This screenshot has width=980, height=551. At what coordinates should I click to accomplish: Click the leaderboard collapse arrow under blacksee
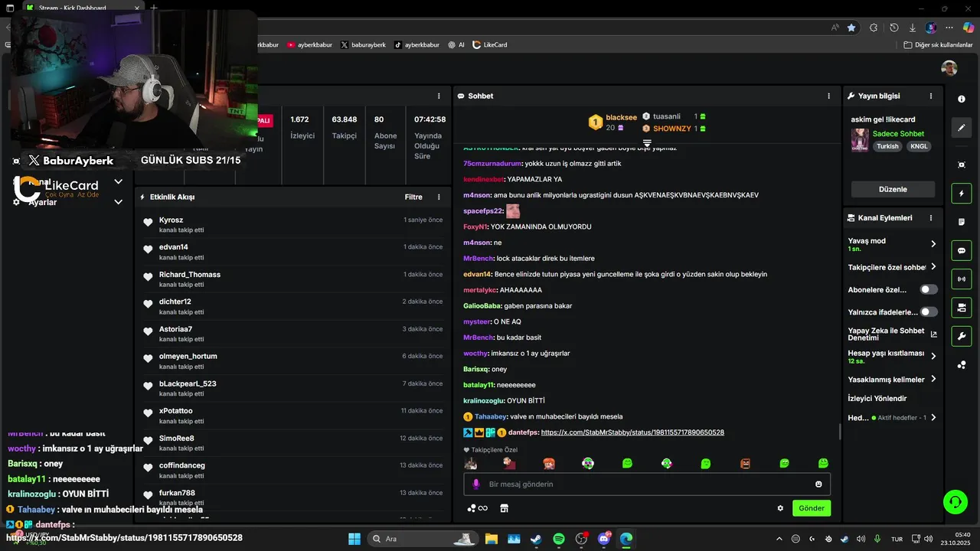tap(647, 143)
